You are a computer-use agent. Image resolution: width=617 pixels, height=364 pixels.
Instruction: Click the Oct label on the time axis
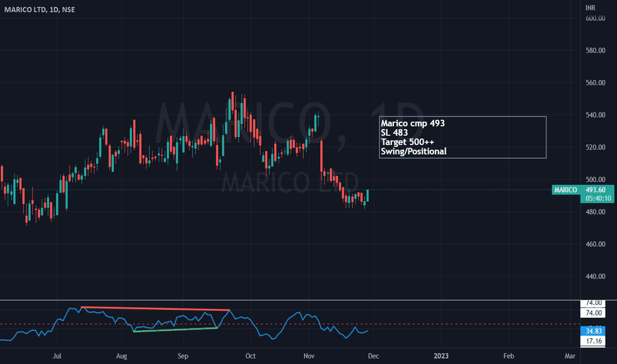pos(250,356)
